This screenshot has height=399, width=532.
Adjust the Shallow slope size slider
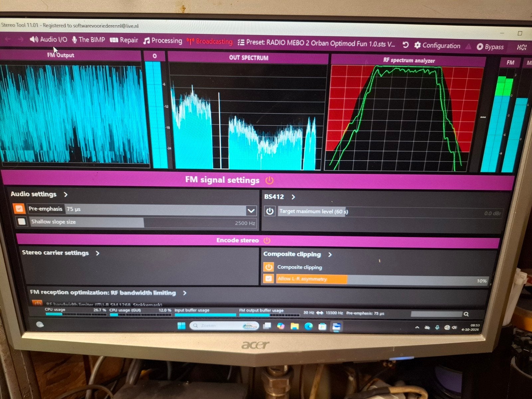point(143,222)
